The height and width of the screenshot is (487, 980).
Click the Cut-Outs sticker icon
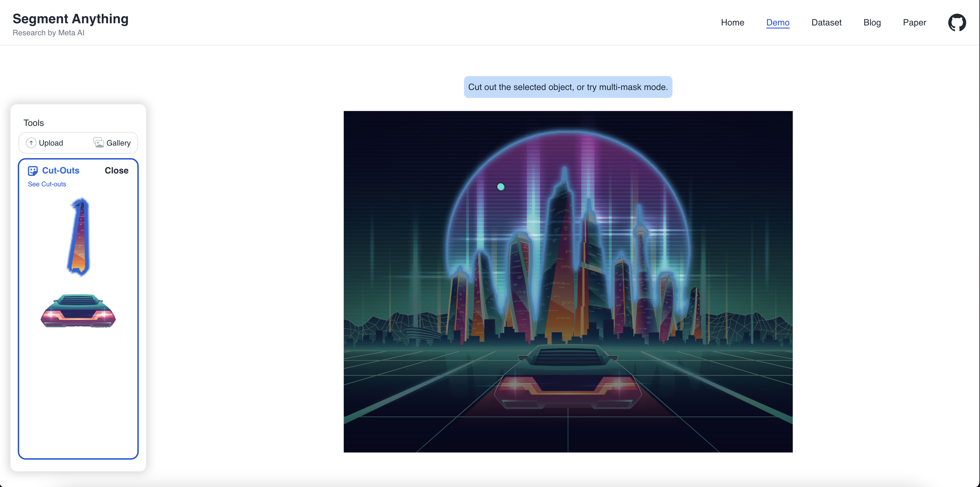(33, 171)
